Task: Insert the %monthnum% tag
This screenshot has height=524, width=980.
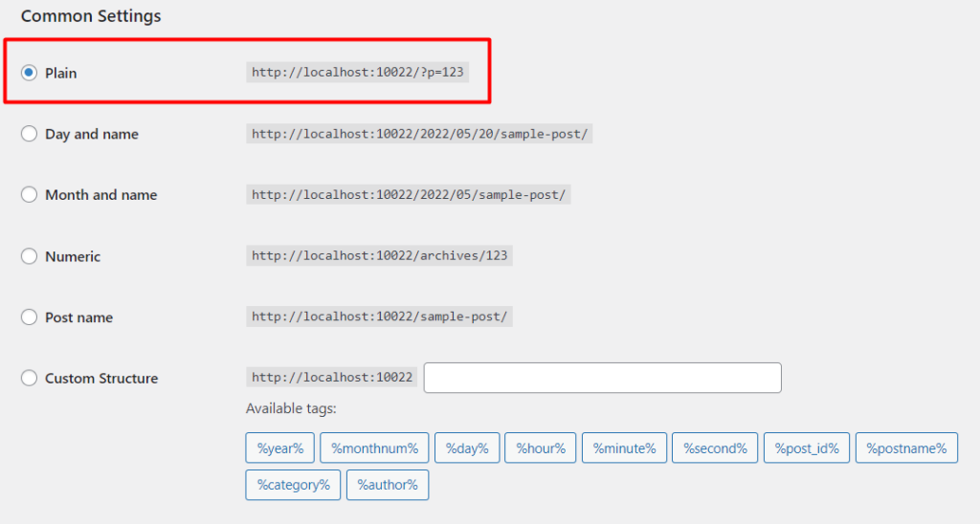Action: tap(374, 448)
